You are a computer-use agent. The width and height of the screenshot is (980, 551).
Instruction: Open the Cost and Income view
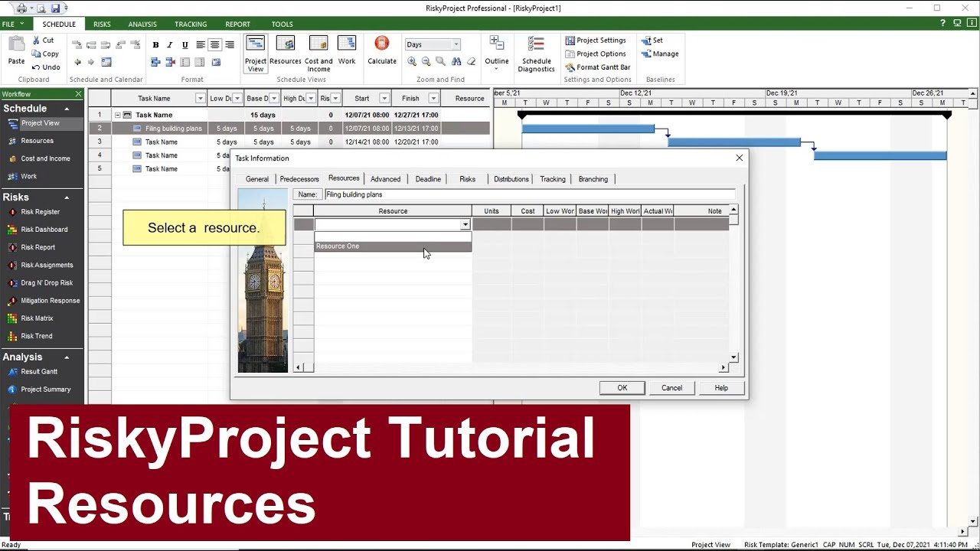pos(318,54)
